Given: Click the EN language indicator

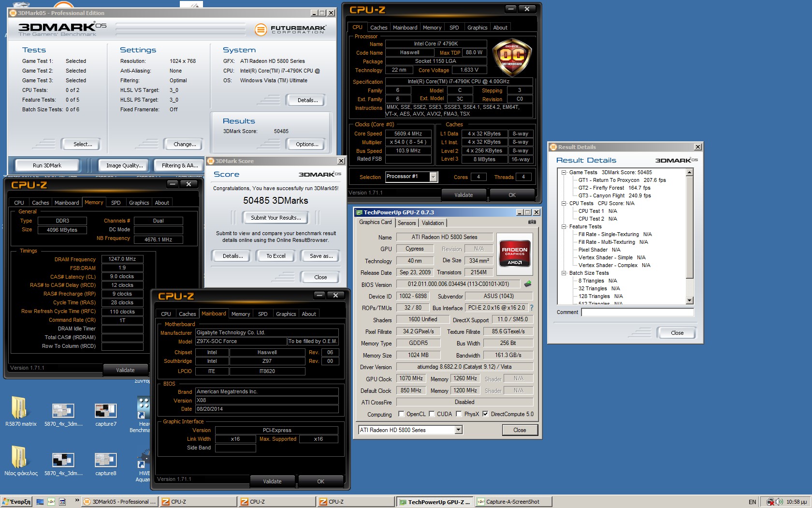Looking at the screenshot, I should coord(752,502).
